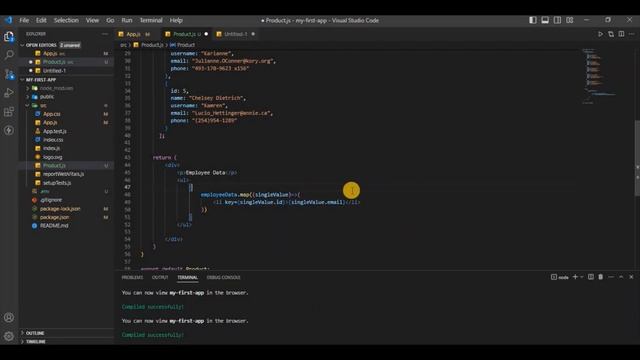The height and width of the screenshot is (360, 640).
Task: Kill terminal with trash icon
Action: tap(600, 277)
